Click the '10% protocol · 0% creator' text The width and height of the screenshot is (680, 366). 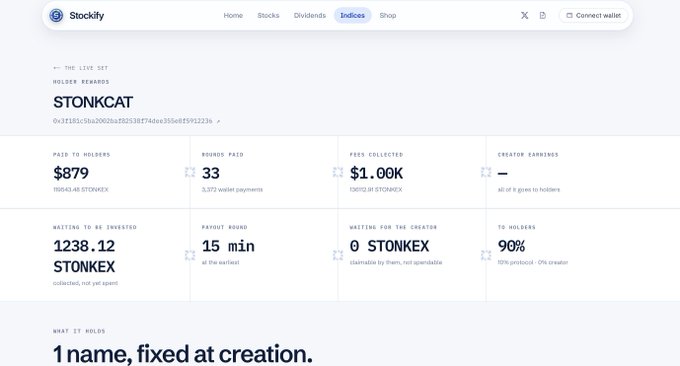(533, 262)
